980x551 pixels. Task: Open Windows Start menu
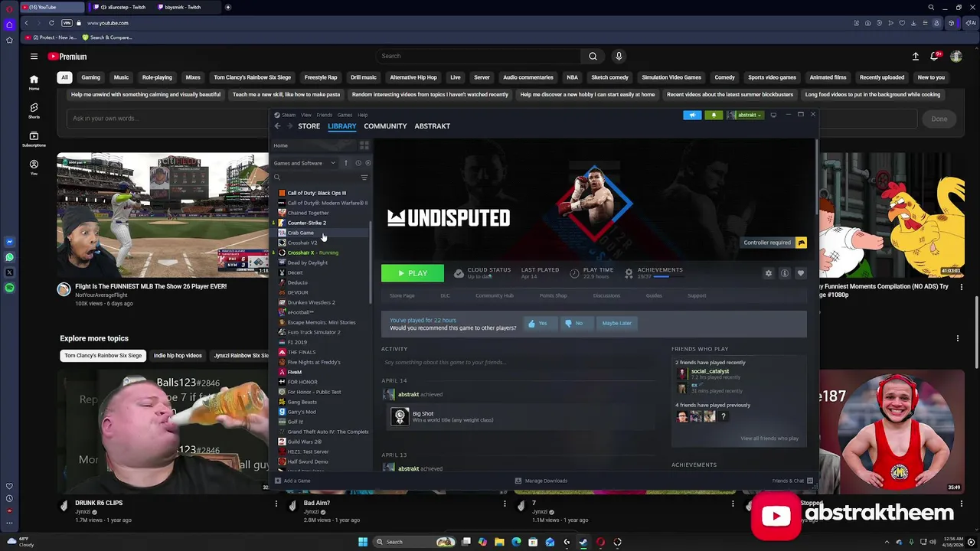coord(363,542)
